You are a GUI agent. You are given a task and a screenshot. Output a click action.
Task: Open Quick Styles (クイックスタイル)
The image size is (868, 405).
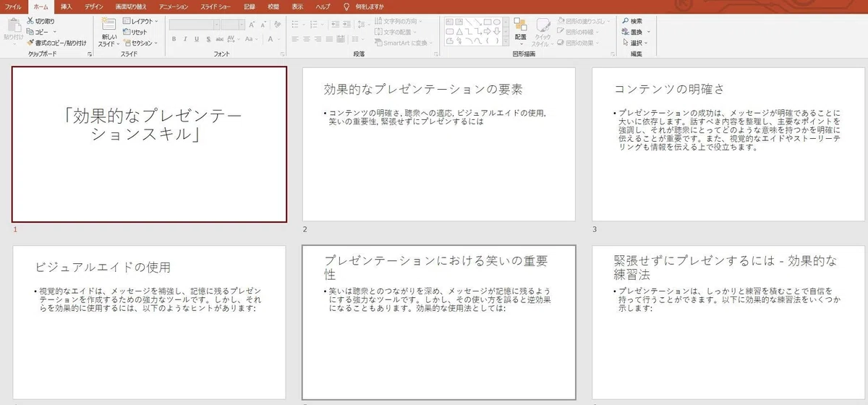(542, 30)
